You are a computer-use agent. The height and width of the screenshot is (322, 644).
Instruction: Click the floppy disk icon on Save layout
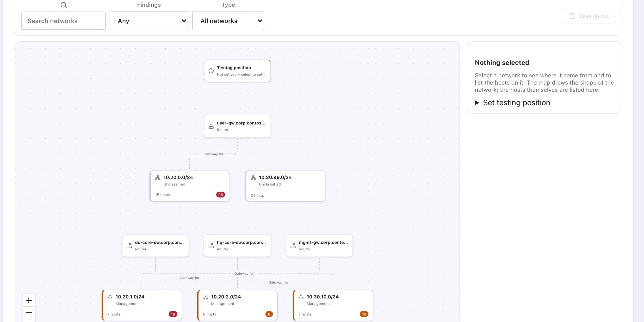[572, 16]
